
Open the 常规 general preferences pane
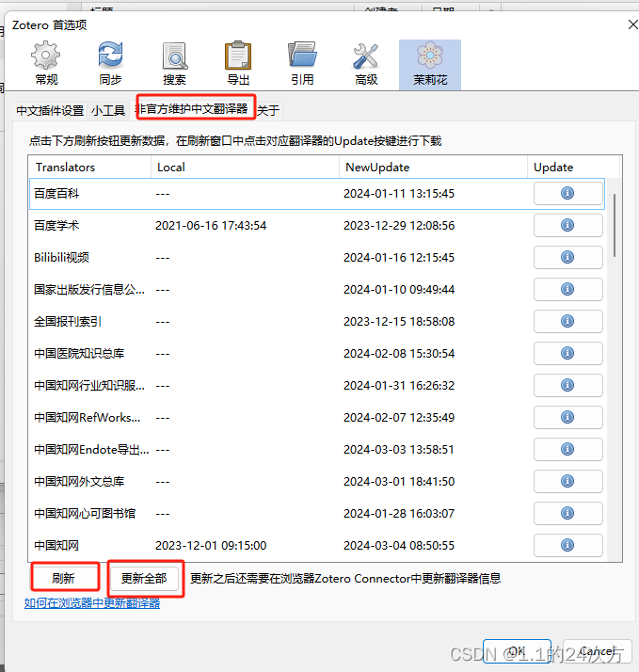(46, 64)
